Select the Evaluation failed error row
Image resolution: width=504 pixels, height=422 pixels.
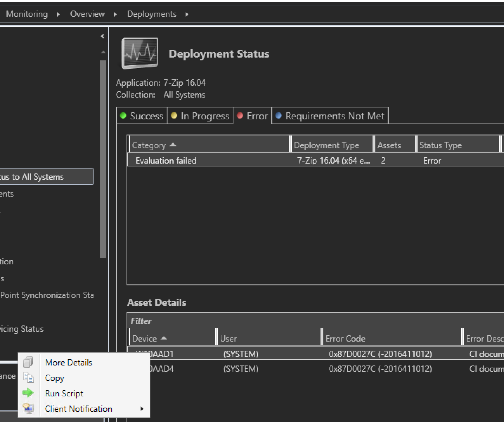pyautogui.click(x=166, y=160)
